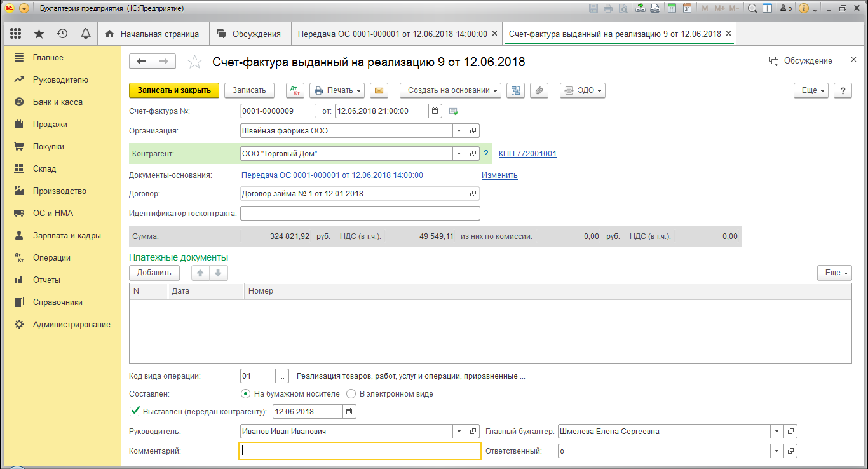
Task: Expand the Руководитель dropdown arrow
Action: pos(460,432)
